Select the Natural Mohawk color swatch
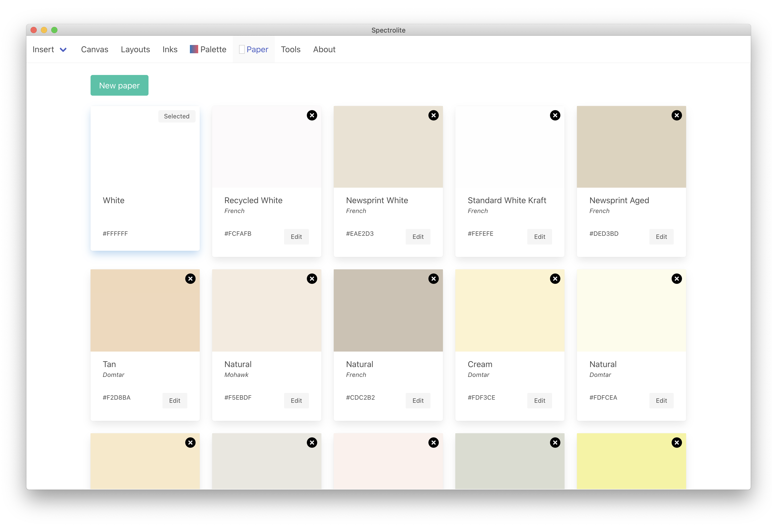 coord(266,310)
